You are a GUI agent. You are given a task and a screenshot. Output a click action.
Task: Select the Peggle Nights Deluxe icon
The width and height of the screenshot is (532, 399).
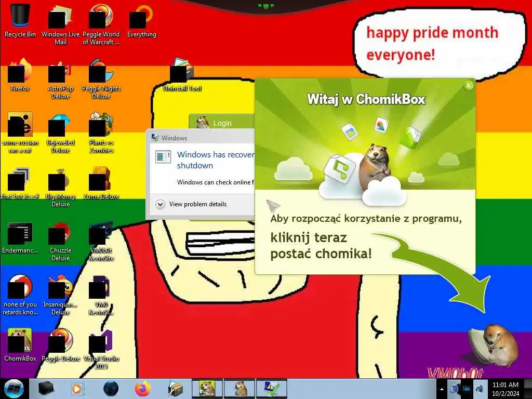click(x=101, y=79)
